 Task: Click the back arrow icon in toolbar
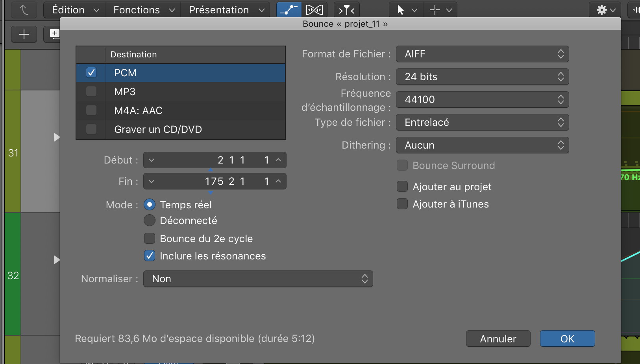coord(24,10)
